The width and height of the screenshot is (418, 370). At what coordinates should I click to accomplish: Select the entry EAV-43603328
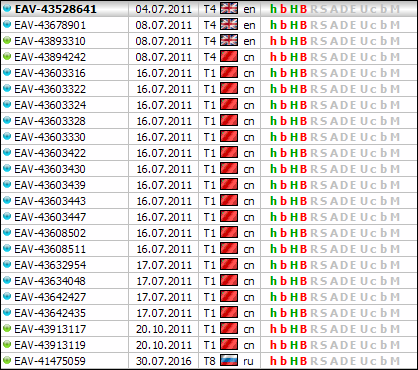point(50,121)
